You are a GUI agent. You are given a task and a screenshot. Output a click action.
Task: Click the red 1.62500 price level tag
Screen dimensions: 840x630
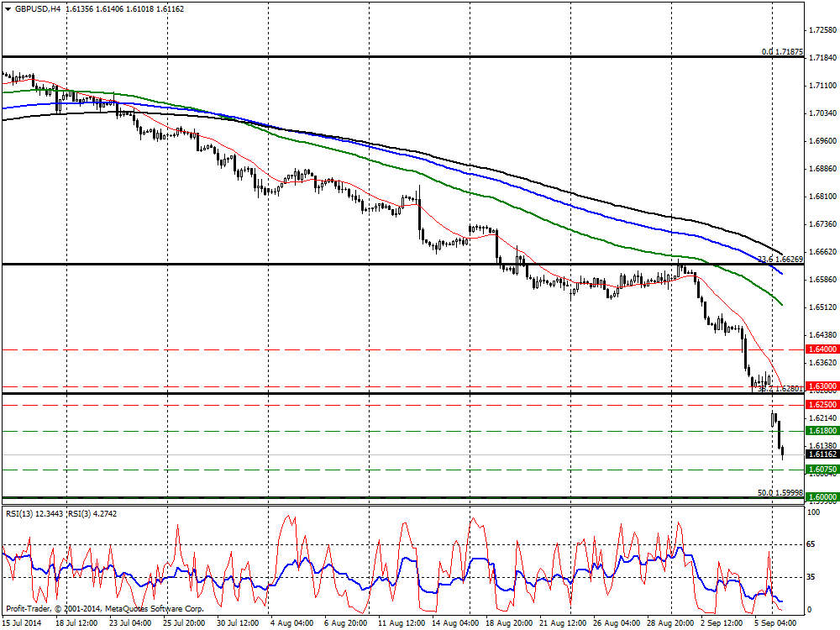821,405
